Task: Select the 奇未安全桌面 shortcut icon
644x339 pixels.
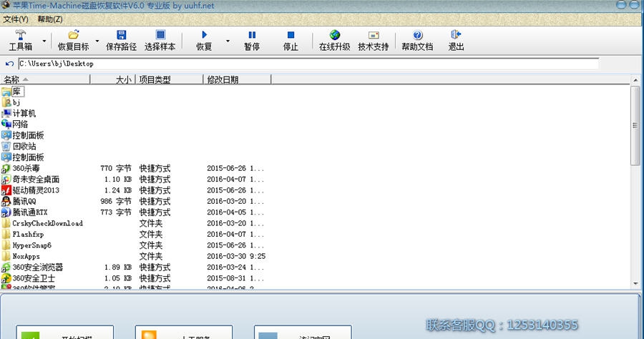Action: tap(6, 180)
